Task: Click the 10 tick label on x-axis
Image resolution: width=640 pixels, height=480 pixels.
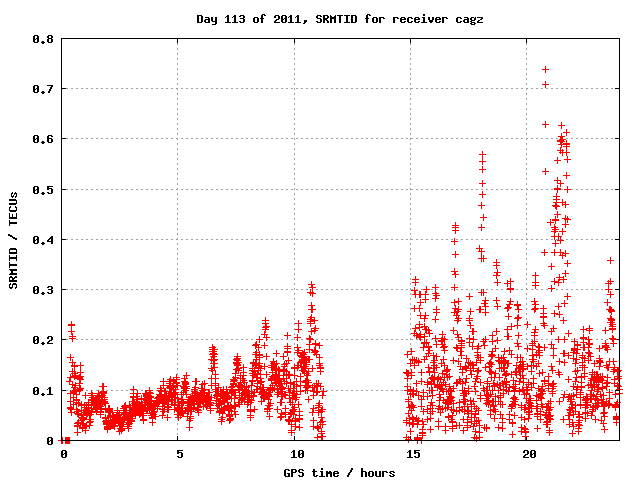Action: point(295,454)
